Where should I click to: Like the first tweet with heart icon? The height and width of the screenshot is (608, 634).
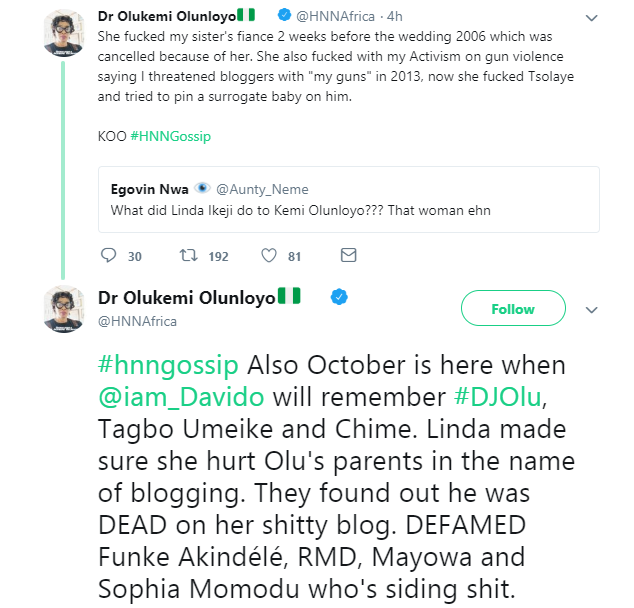click(x=268, y=256)
